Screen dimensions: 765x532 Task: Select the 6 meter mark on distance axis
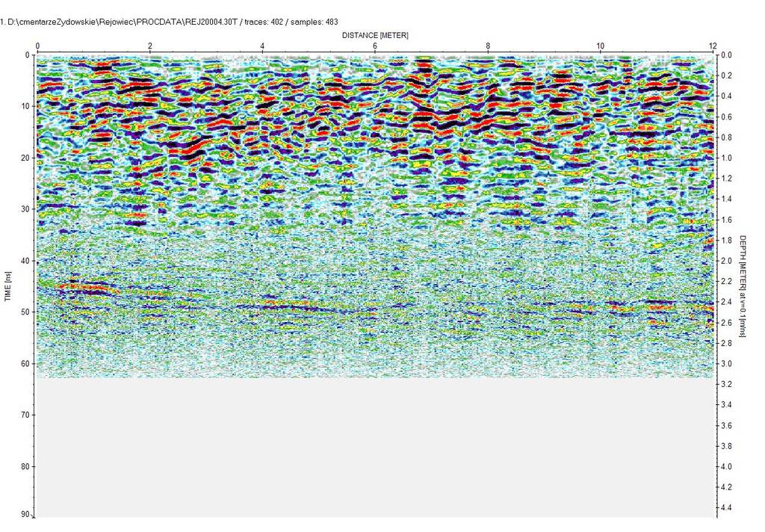pyautogui.click(x=375, y=46)
